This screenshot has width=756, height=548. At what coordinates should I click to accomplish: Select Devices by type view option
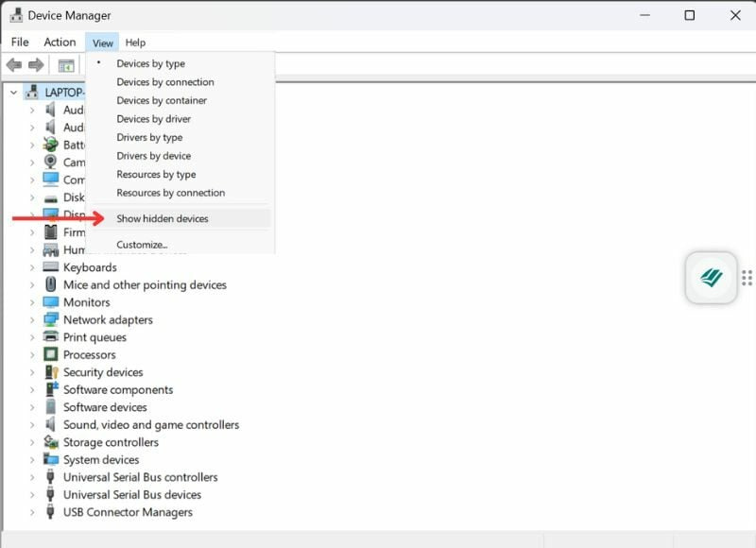pos(151,63)
